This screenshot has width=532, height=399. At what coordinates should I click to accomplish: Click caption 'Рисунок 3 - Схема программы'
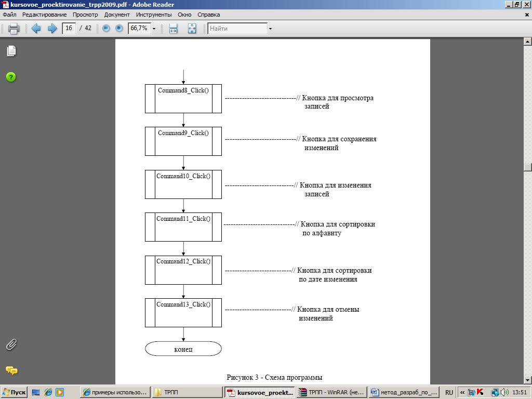point(274,377)
